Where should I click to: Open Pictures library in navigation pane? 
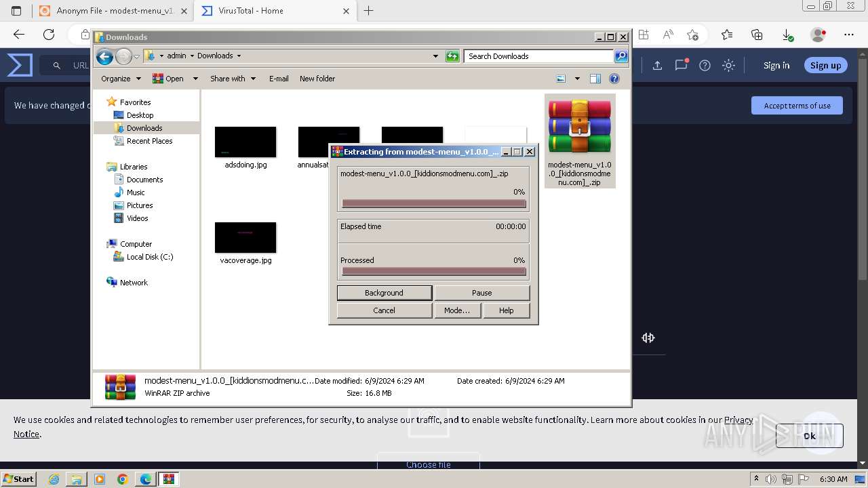click(x=140, y=205)
